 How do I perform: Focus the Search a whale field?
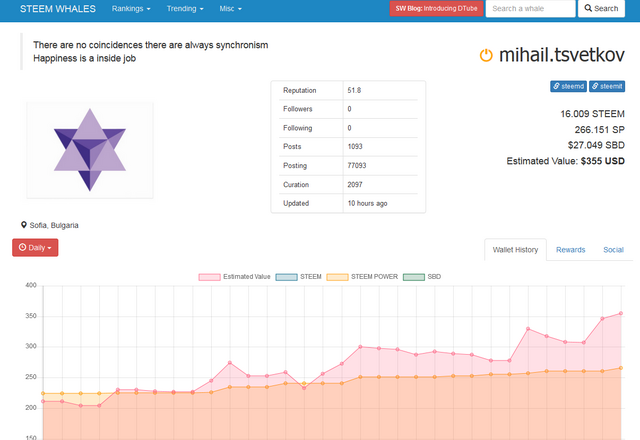tap(530, 9)
